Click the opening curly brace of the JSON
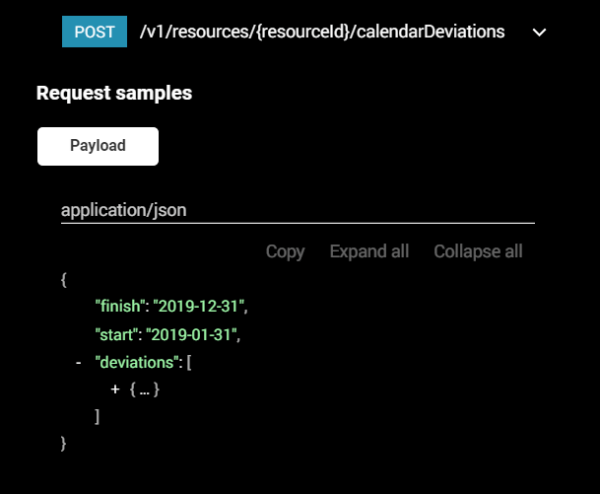Viewport: 600px width, 494px height. click(x=64, y=280)
